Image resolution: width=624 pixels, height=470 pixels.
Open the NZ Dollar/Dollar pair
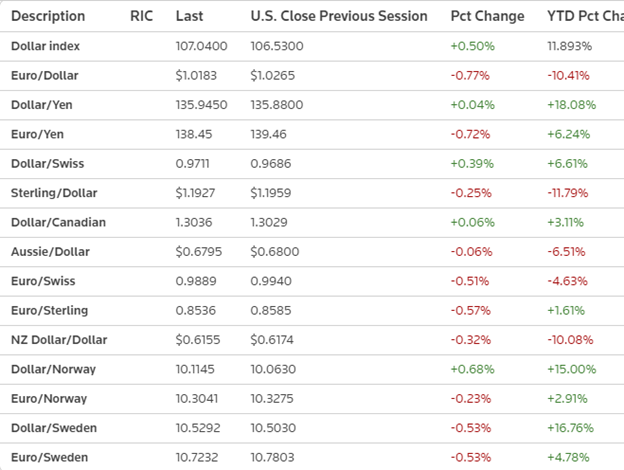pyautogui.click(x=58, y=340)
